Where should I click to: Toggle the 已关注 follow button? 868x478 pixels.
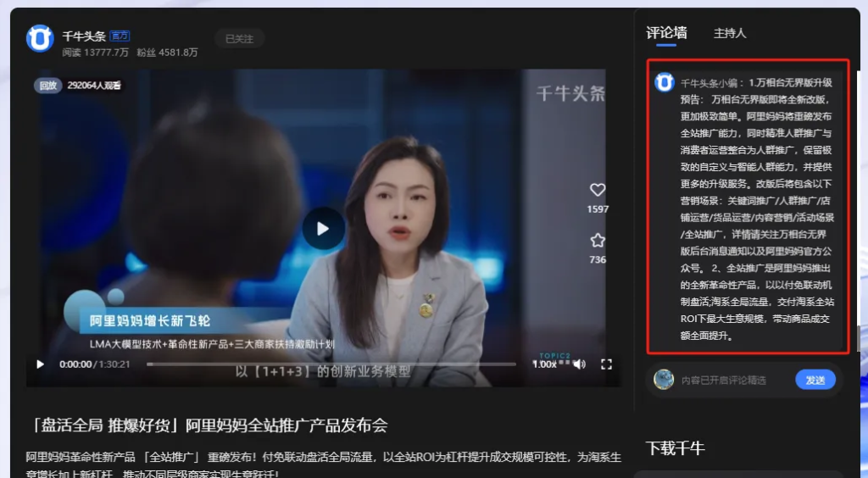[239, 39]
